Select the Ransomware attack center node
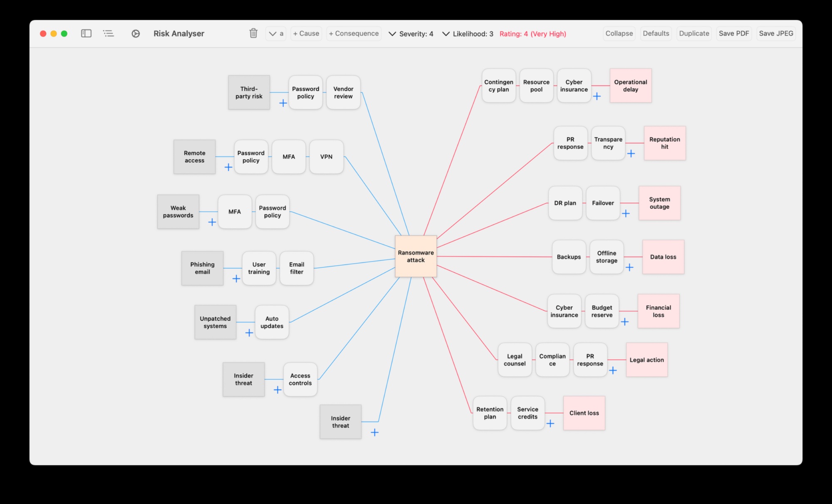832x504 pixels. click(416, 256)
